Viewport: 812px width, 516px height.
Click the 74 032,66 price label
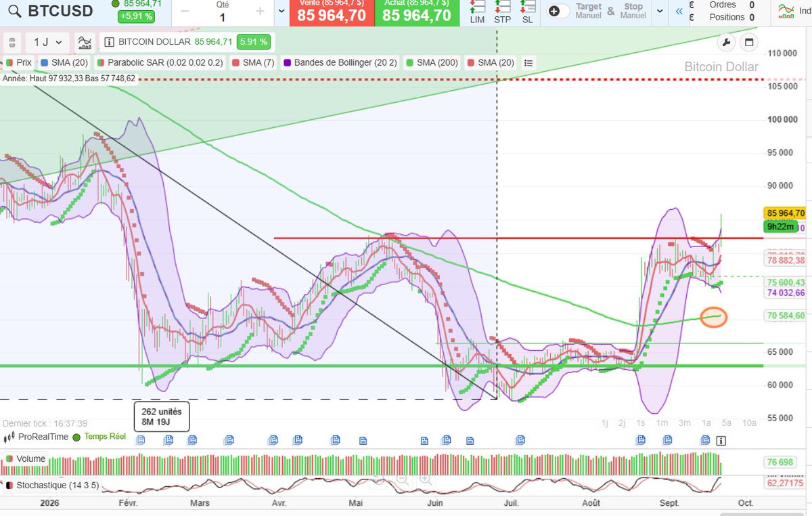tap(786, 293)
